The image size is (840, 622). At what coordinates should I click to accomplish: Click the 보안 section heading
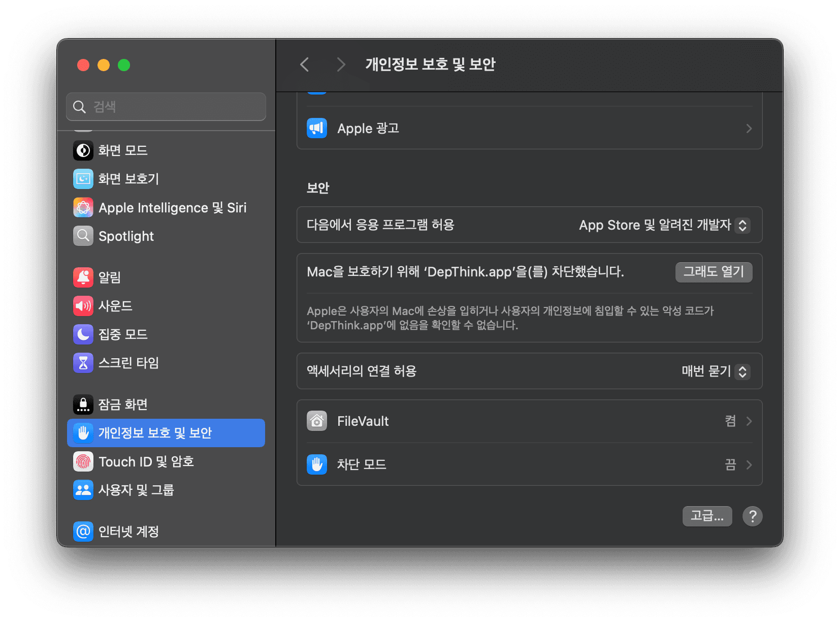click(318, 188)
